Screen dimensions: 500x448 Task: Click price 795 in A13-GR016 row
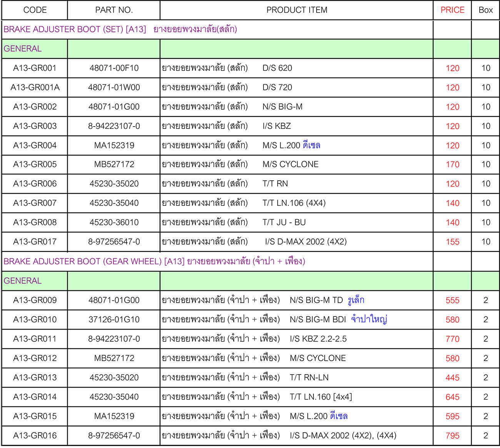click(452, 436)
